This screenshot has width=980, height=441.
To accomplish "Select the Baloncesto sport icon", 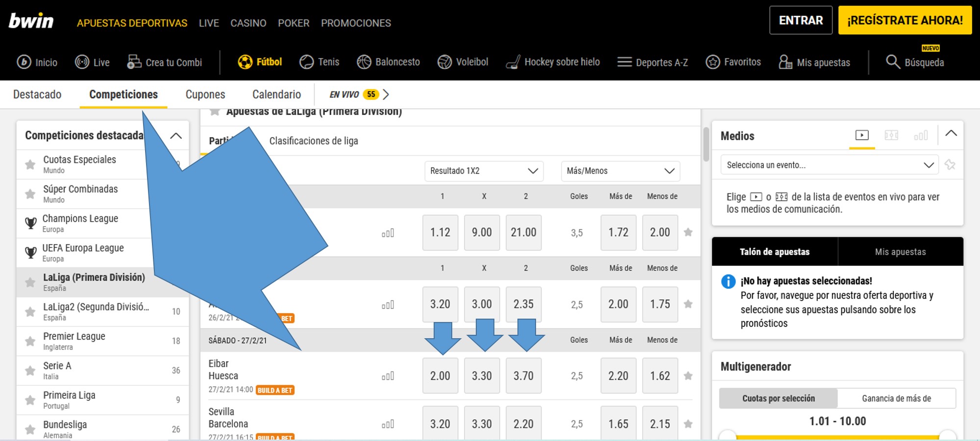I will pyautogui.click(x=364, y=62).
